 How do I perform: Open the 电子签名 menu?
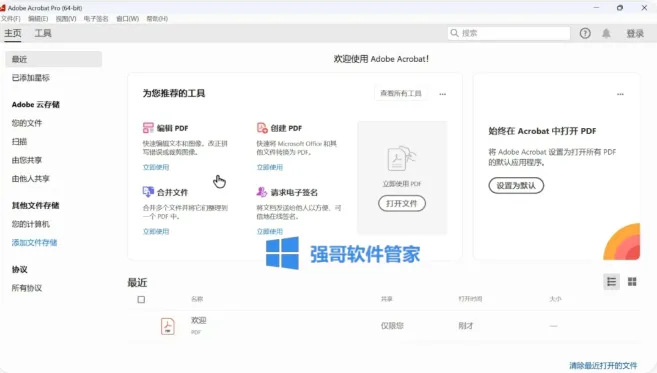coord(96,18)
